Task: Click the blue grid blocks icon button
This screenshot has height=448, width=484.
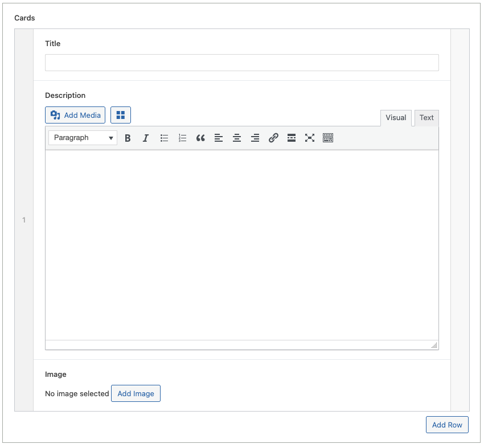Action: tap(121, 115)
